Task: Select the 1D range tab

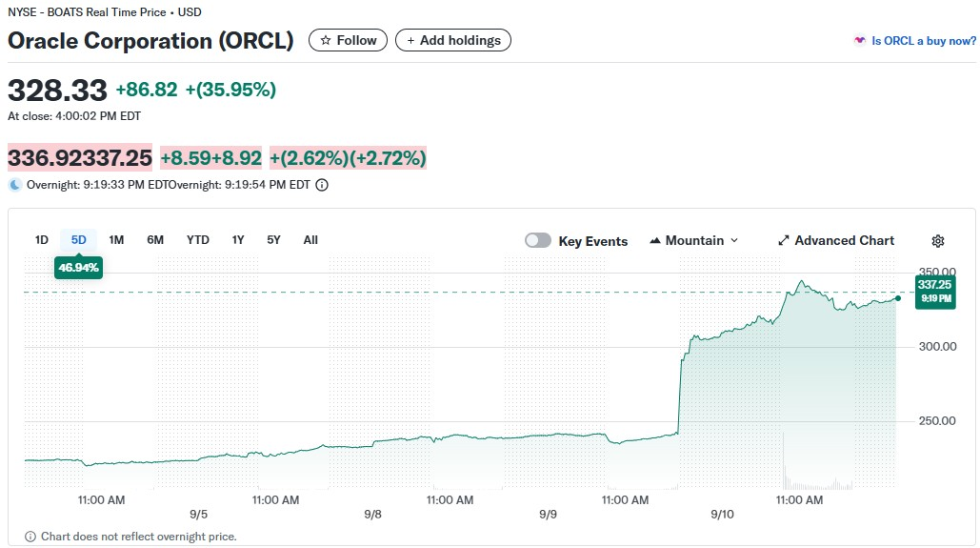Action: pyautogui.click(x=42, y=240)
